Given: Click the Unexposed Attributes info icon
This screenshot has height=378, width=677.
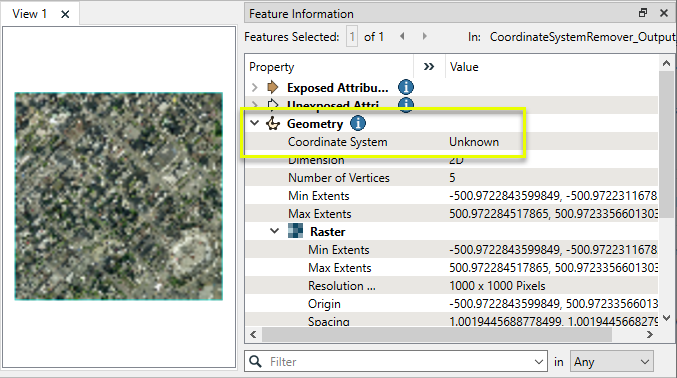Looking at the screenshot, I should click(405, 104).
